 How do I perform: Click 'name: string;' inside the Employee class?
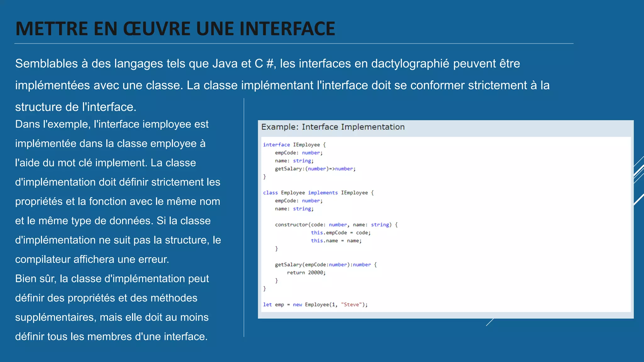click(x=294, y=209)
